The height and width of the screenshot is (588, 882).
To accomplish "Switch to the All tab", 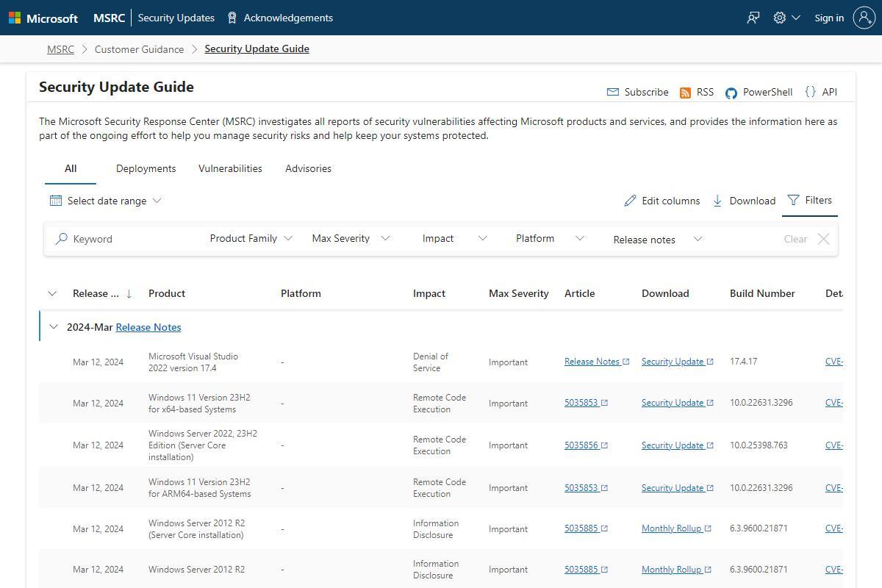I will pyautogui.click(x=71, y=168).
